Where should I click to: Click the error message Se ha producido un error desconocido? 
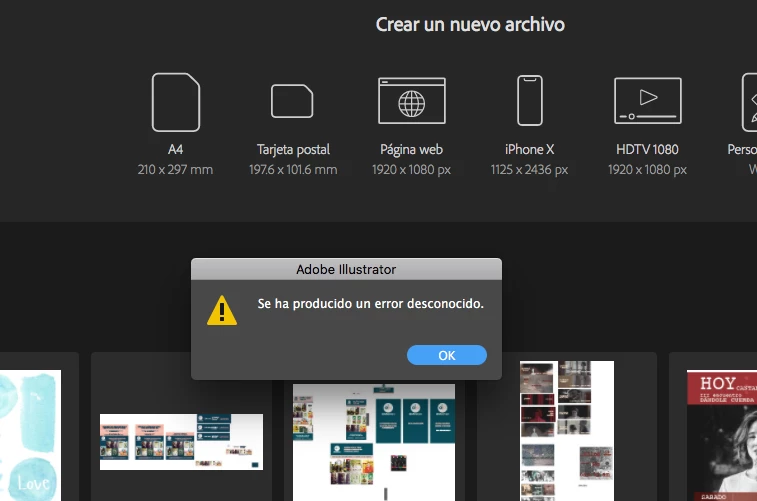tap(370, 304)
